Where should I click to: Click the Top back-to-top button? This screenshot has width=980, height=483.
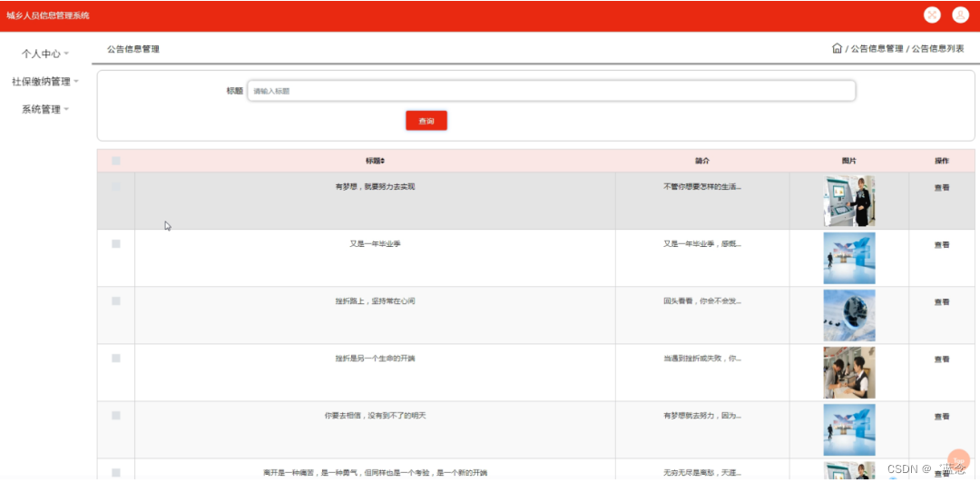(958, 460)
